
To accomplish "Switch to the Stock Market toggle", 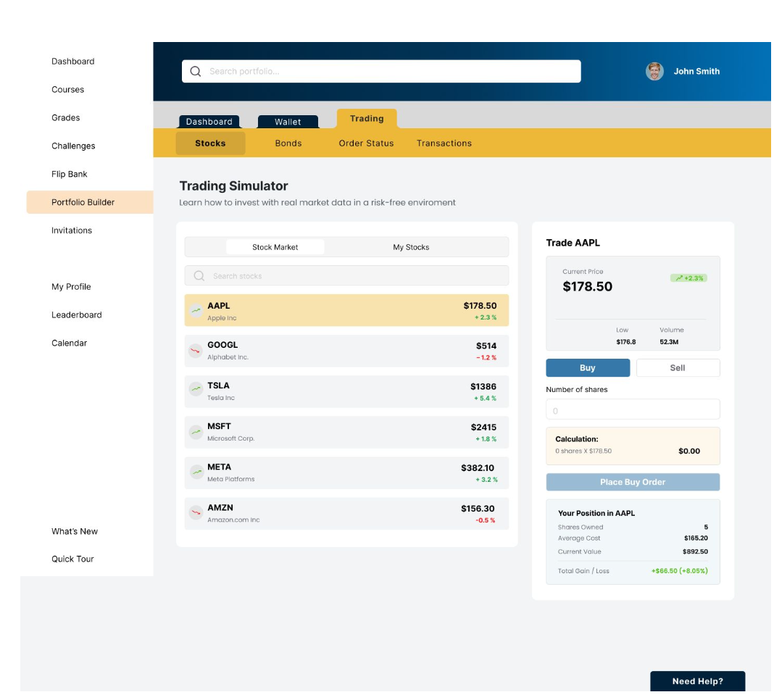I will 275,247.
